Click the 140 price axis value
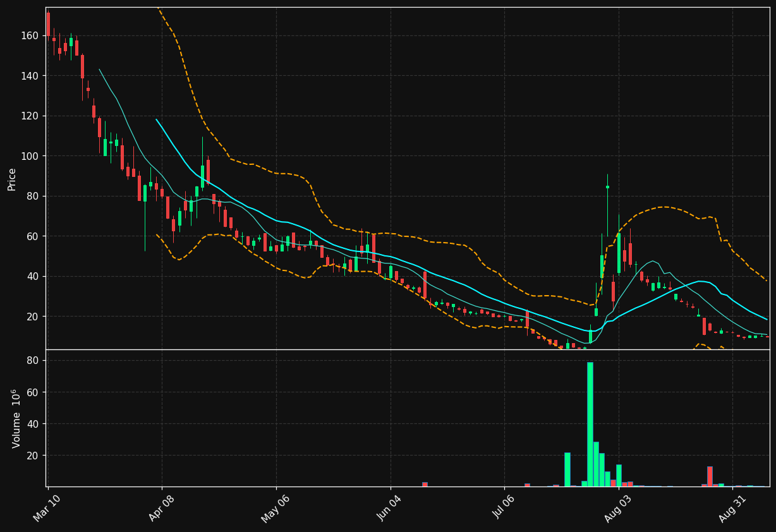 (29, 76)
